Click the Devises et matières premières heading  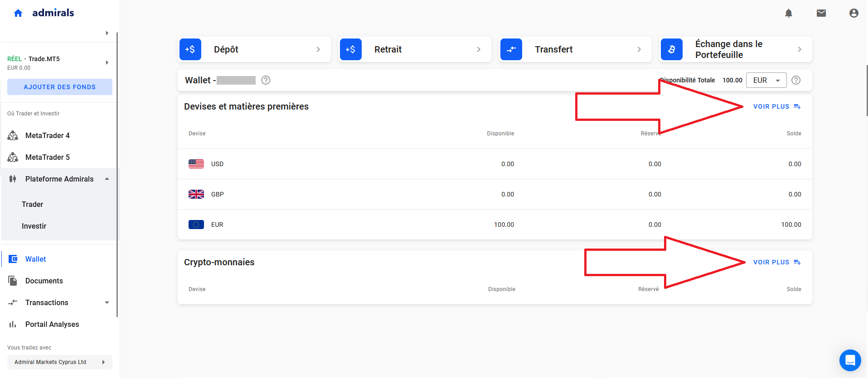(x=246, y=106)
